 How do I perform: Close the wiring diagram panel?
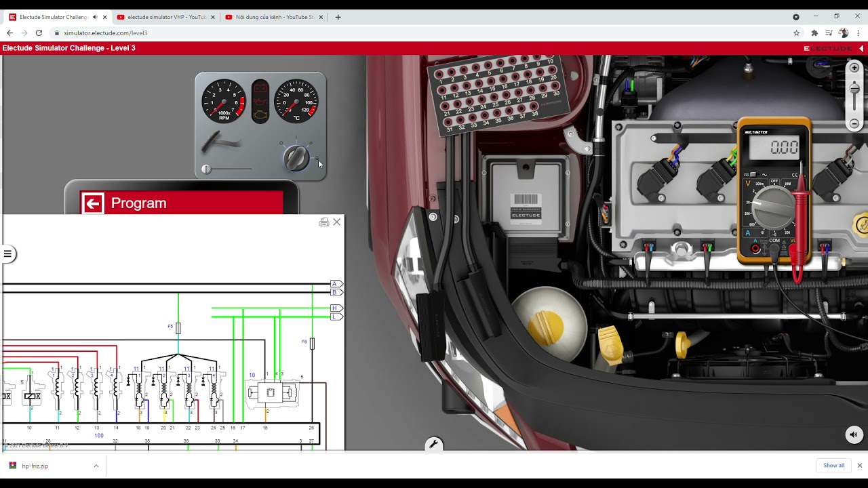(x=337, y=222)
